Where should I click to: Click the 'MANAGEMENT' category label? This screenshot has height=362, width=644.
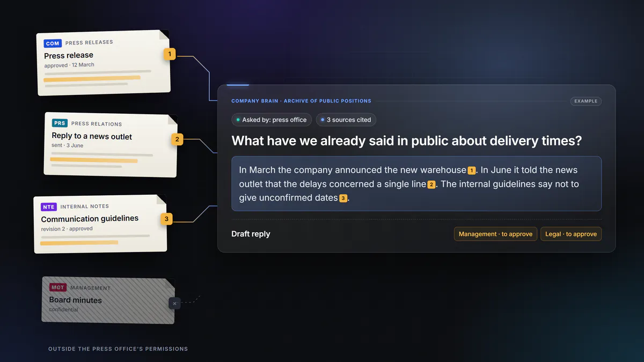pyautogui.click(x=90, y=288)
